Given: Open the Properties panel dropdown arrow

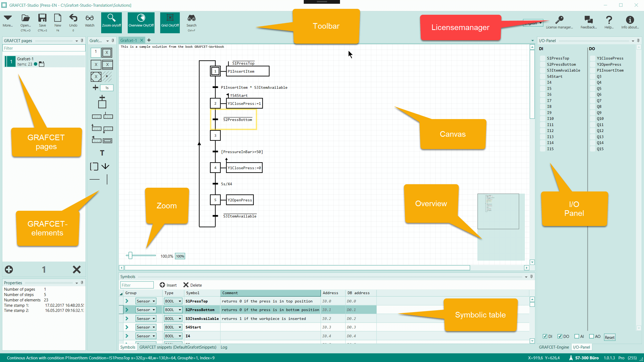Looking at the screenshot, I should pyautogui.click(x=77, y=283).
